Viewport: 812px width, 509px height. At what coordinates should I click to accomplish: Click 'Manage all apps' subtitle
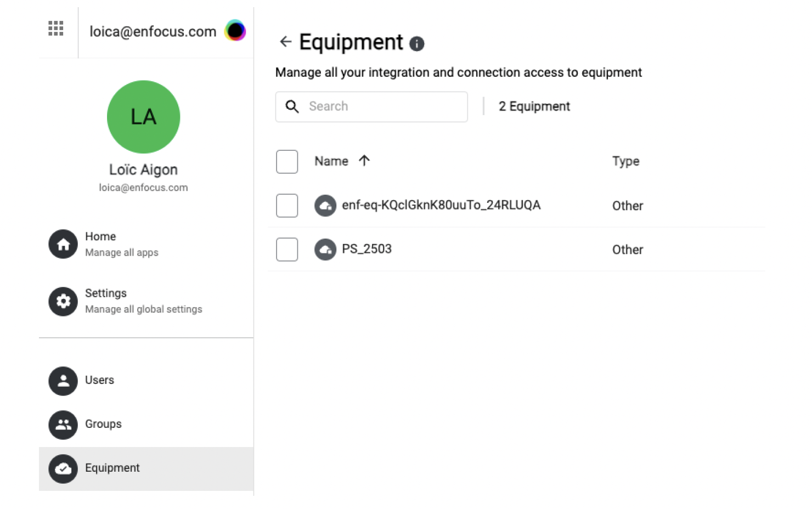122,253
